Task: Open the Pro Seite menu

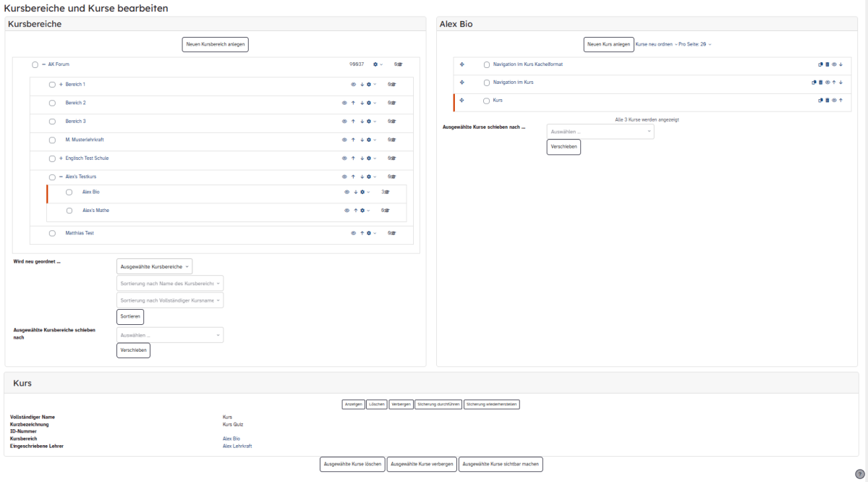Action: [x=694, y=45]
